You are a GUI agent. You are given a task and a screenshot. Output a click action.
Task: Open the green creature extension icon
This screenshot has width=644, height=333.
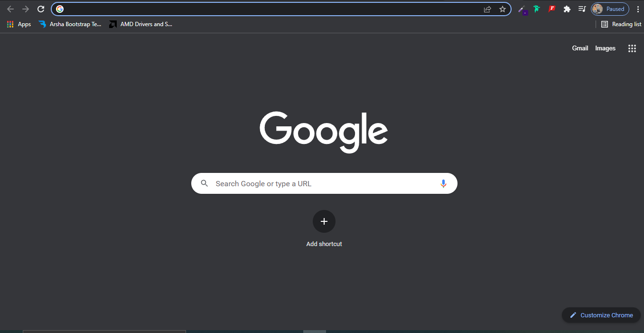pyautogui.click(x=537, y=9)
